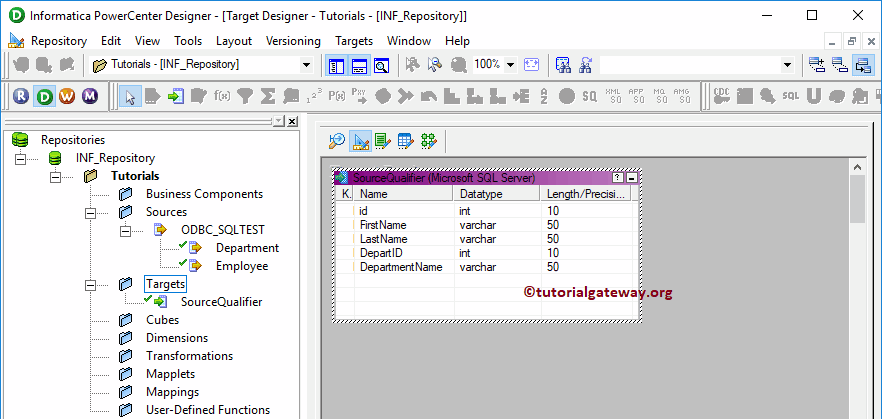Screen dimensions: 882x419
Task: Open the Mapping Designer tool icon
Action: tap(428, 141)
